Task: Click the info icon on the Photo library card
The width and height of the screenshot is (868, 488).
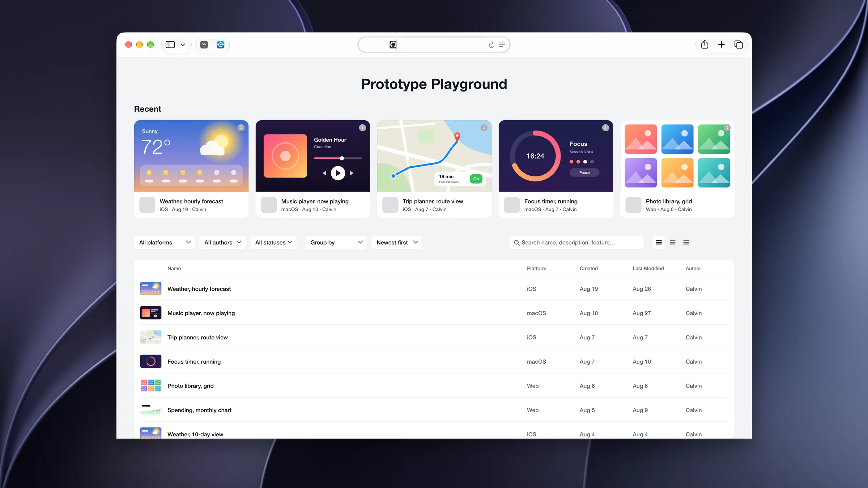Action: pyautogui.click(x=727, y=128)
